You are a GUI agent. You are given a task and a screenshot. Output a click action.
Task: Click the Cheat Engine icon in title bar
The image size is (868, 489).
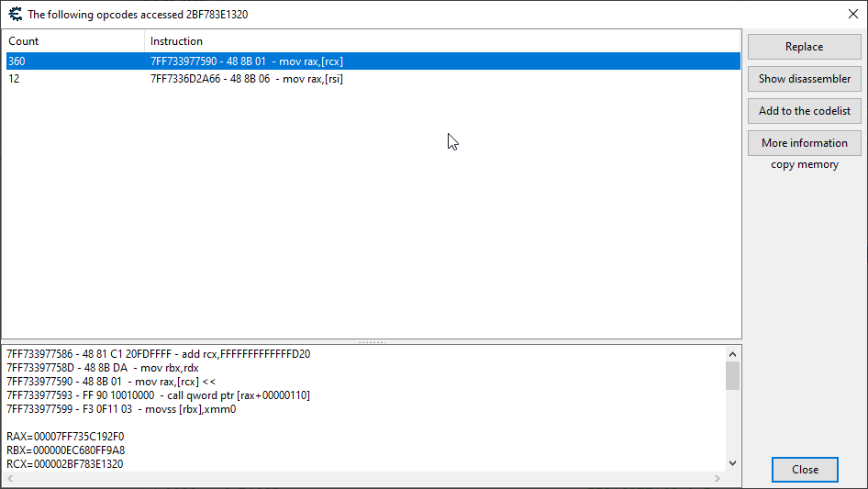click(15, 14)
